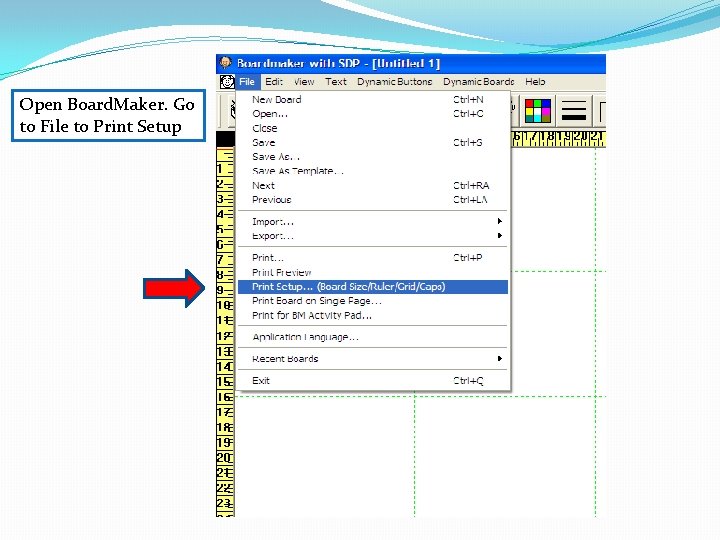Image resolution: width=720 pixels, height=540 pixels.
Task: Select Save in the File menu
Action: [372, 142]
